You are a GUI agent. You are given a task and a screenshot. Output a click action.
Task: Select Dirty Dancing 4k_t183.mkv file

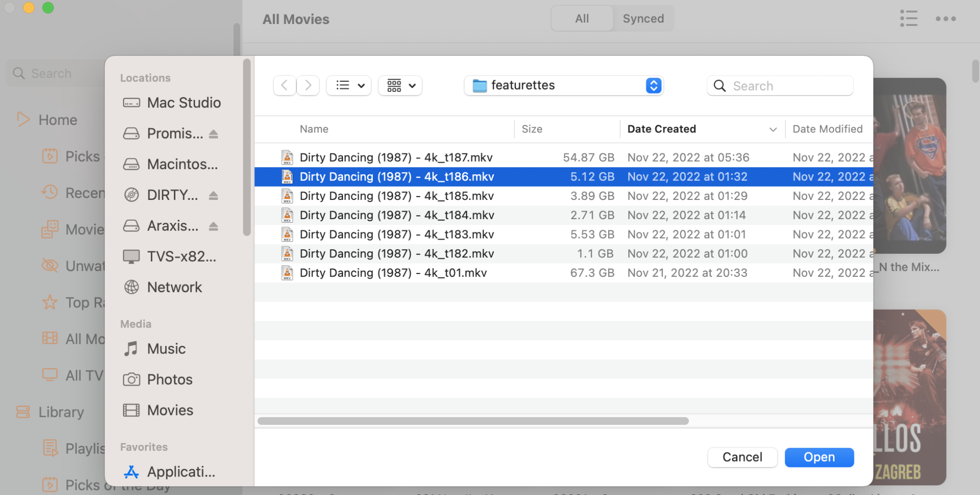click(x=563, y=234)
